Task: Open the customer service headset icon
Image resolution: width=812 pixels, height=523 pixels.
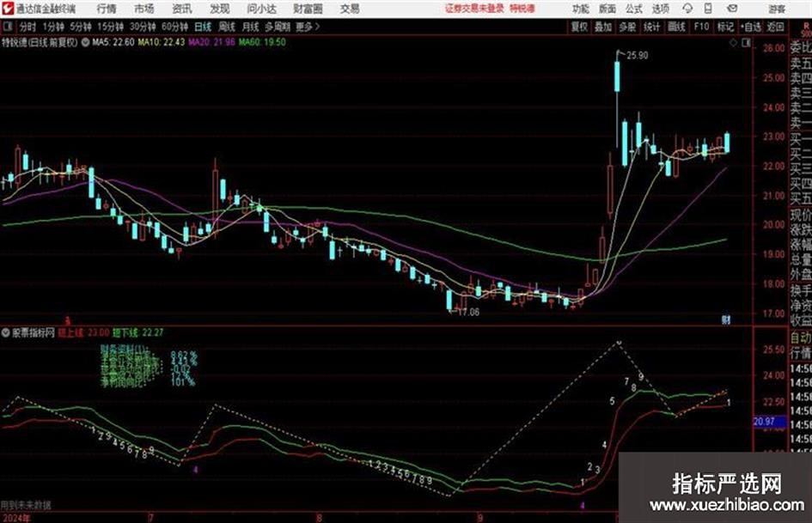Action: click(687, 9)
